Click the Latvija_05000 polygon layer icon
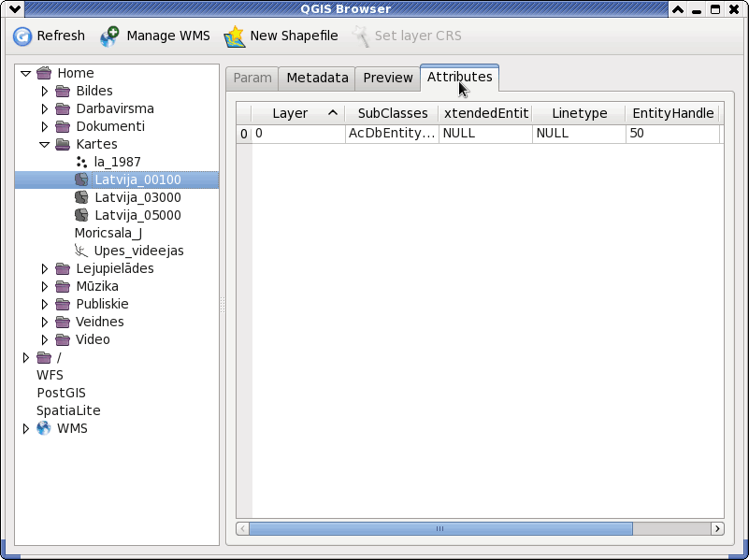749x560 pixels. pyautogui.click(x=81, y=215)
